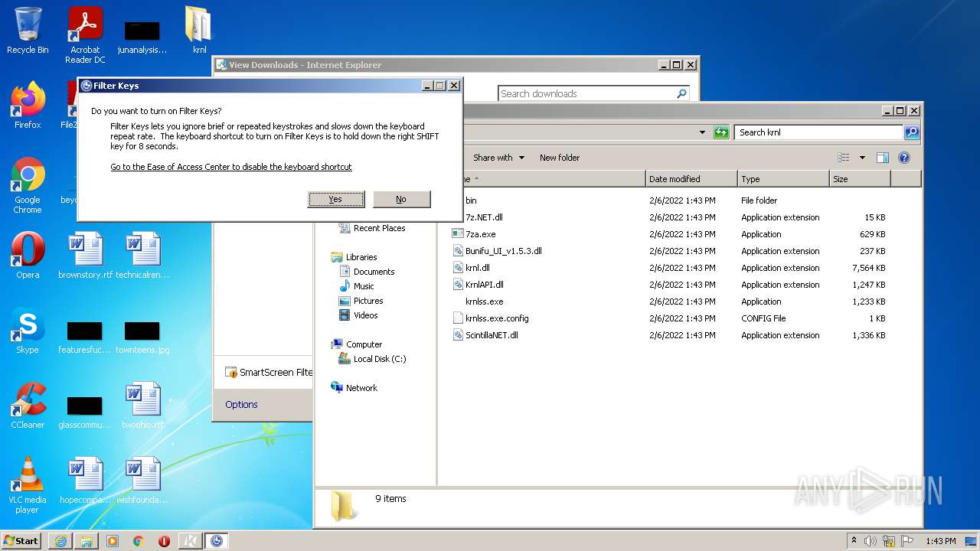Image resolution: width=980 pixels, height=551 pixels.
Task: Select townteens.jpg on desktop
Action: (x=142, y=337)
